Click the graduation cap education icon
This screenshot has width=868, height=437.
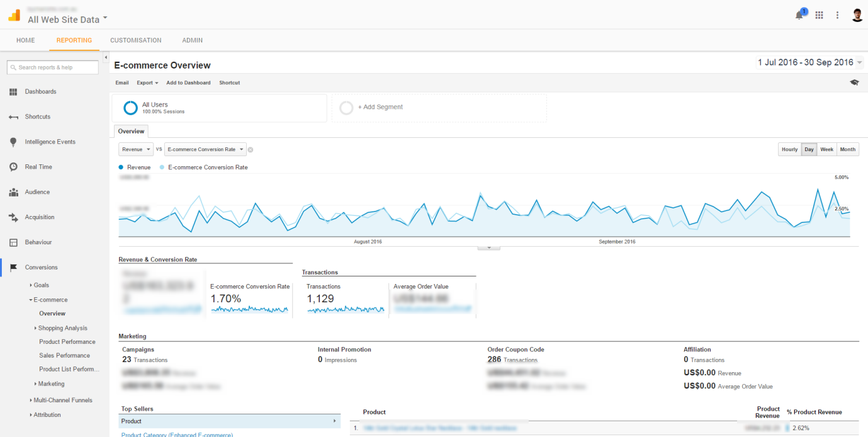[x=854, y=82]
